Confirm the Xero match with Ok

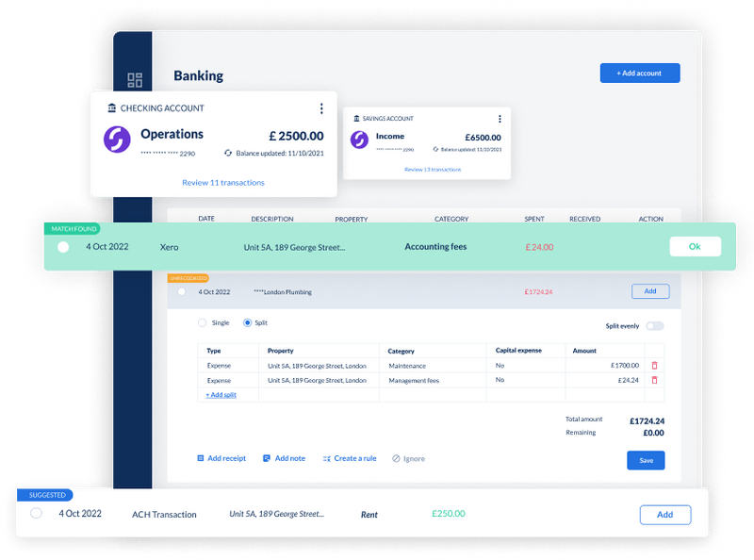(695, 246)
